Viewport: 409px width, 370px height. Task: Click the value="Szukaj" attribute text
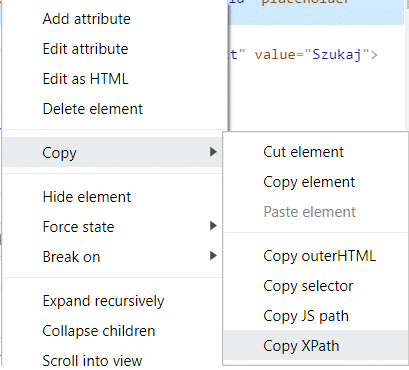[313, 54]
